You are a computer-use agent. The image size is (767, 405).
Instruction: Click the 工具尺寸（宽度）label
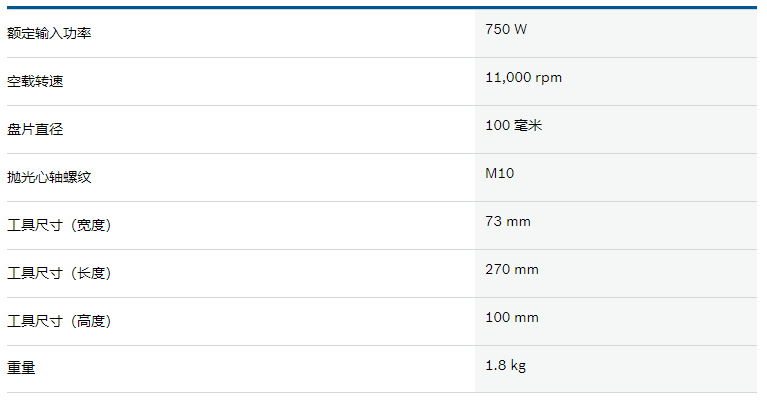point(59,225)
